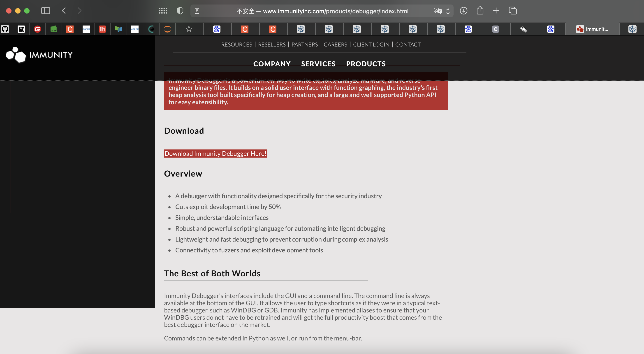Viewport: 644px width, 354px height.
Task: Open the SERVICES menu
Action: [318, 64]
